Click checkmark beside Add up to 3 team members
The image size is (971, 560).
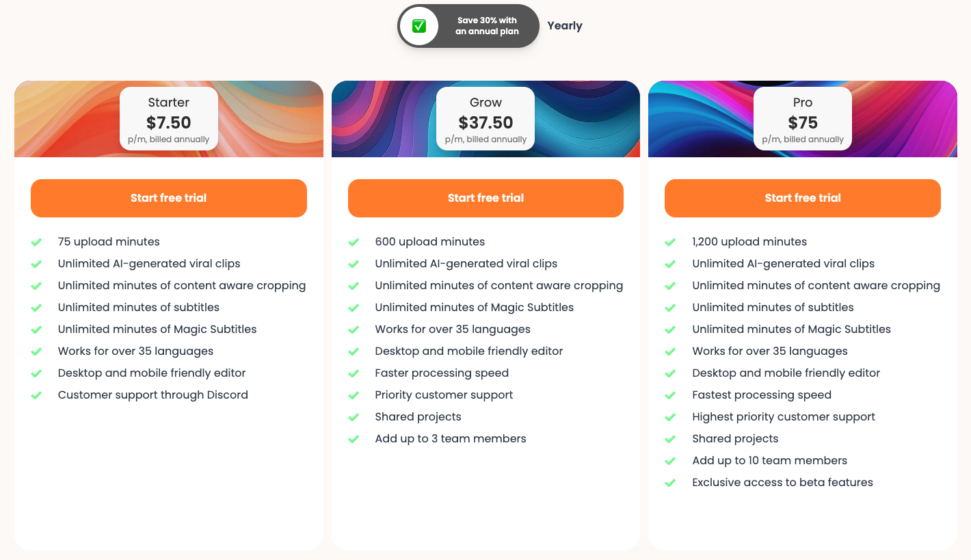(354, 439)
